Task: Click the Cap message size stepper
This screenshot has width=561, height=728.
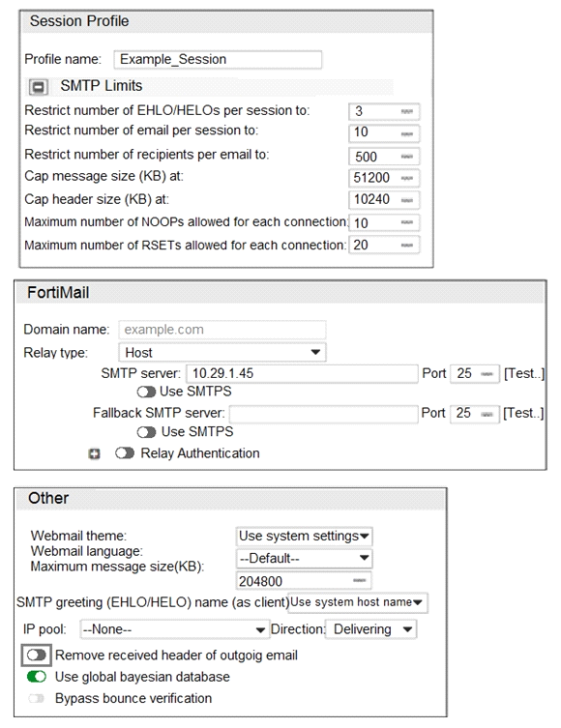Action: point(407,178)
